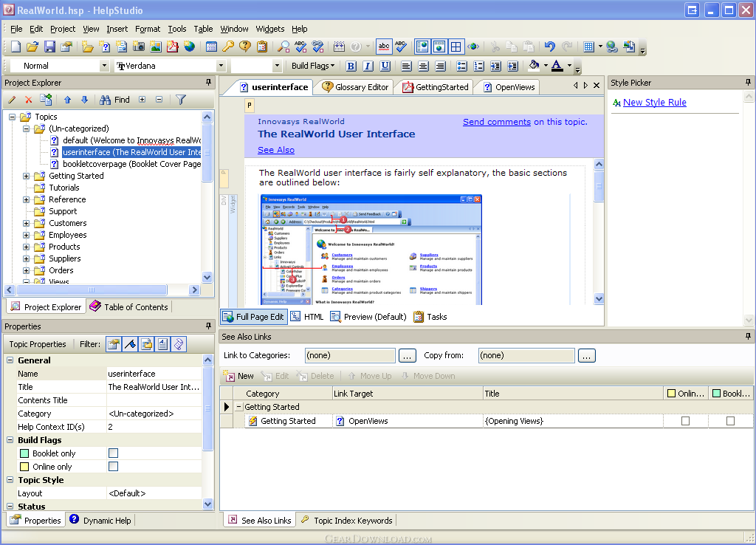This screenshot has width=756, height=545.
Task: Collapse the Getting Started category group row
Action: point(238,407)
